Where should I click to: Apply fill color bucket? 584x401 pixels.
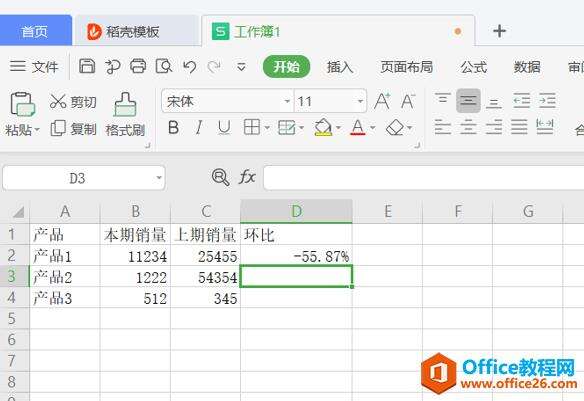coord(323,127)
